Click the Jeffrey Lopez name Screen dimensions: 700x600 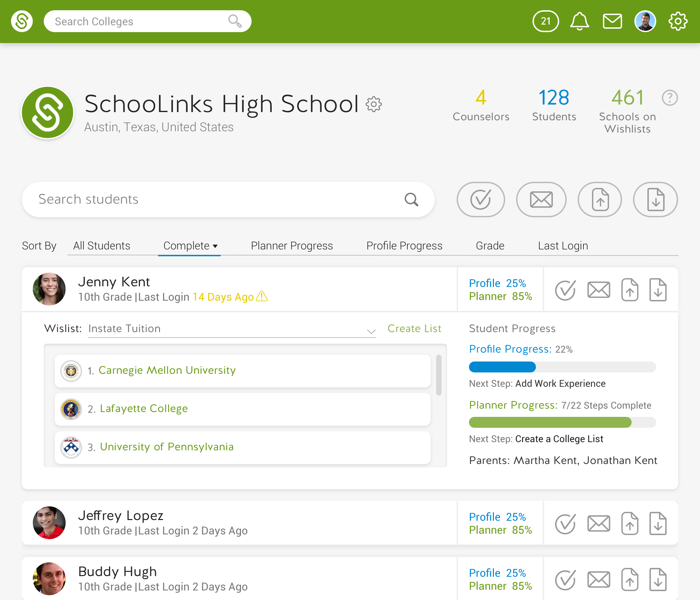coord(121,516)
